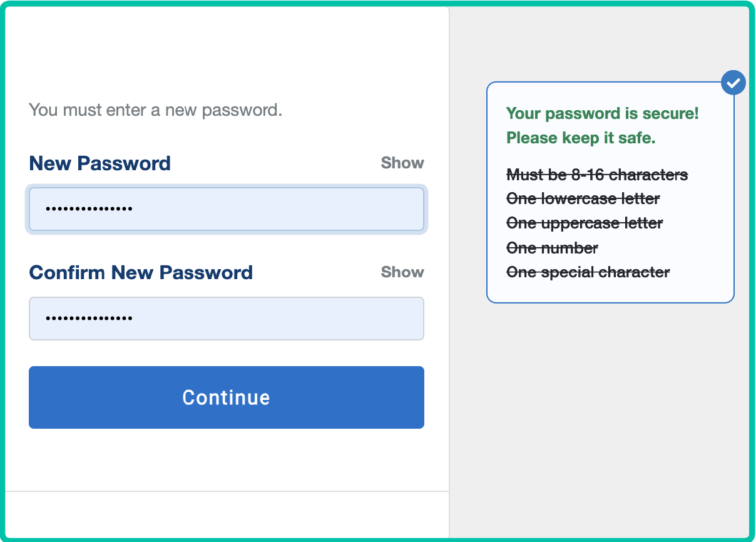Focus the New Password input field

227,209
